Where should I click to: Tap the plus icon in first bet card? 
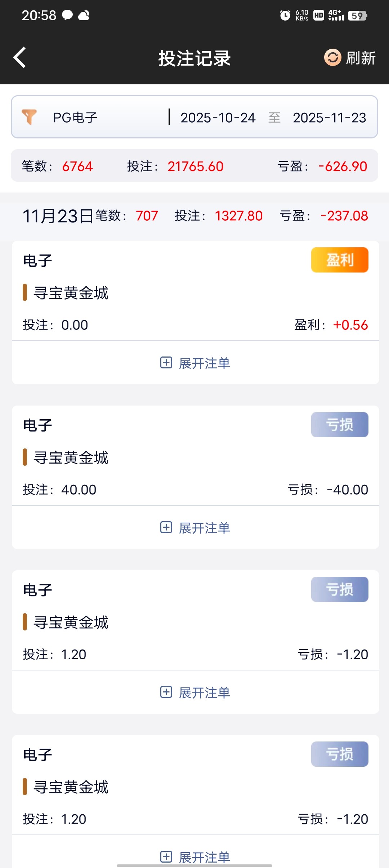[166, 363]
